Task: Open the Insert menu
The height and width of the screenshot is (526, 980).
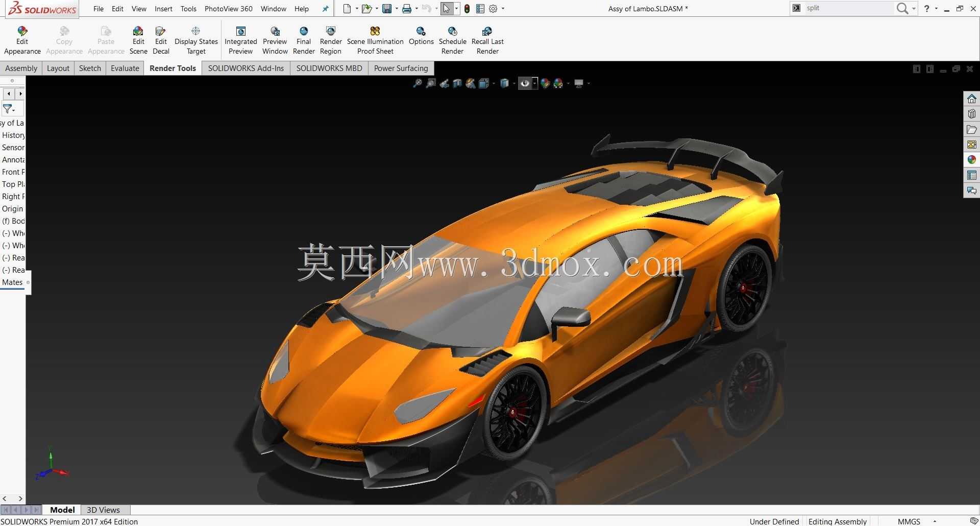Action: point(164,9)
